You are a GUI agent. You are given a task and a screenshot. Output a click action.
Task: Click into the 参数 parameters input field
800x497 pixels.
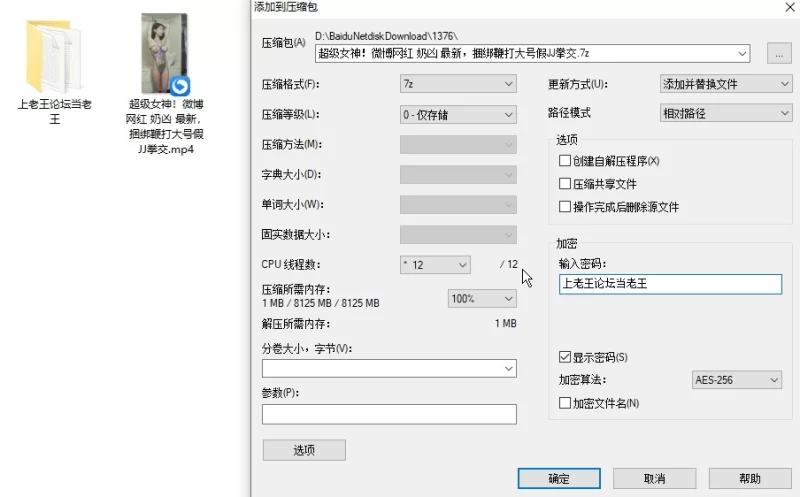[x=389, y=414]
